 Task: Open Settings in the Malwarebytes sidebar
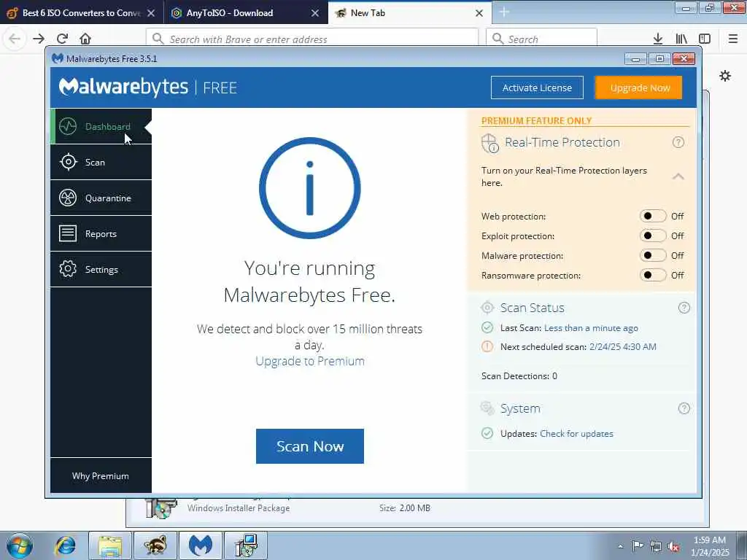101,269
